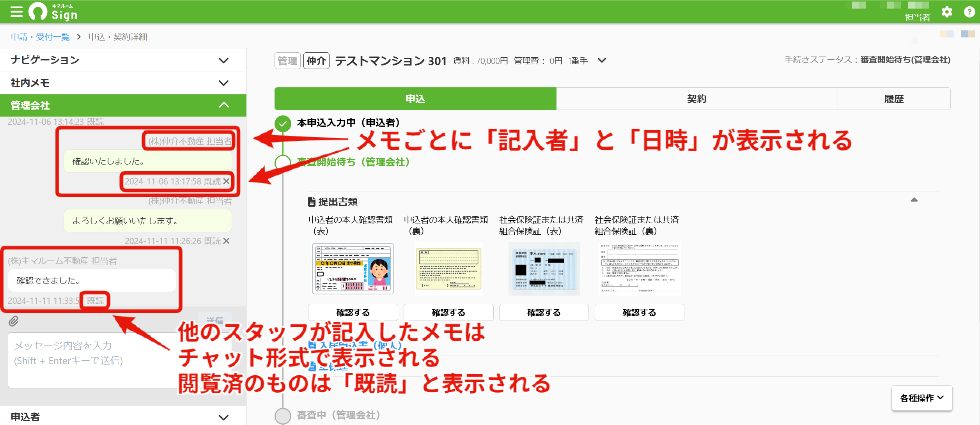980x425 pixels.
Task: Open settings gear icon
Action: (947, 12)
